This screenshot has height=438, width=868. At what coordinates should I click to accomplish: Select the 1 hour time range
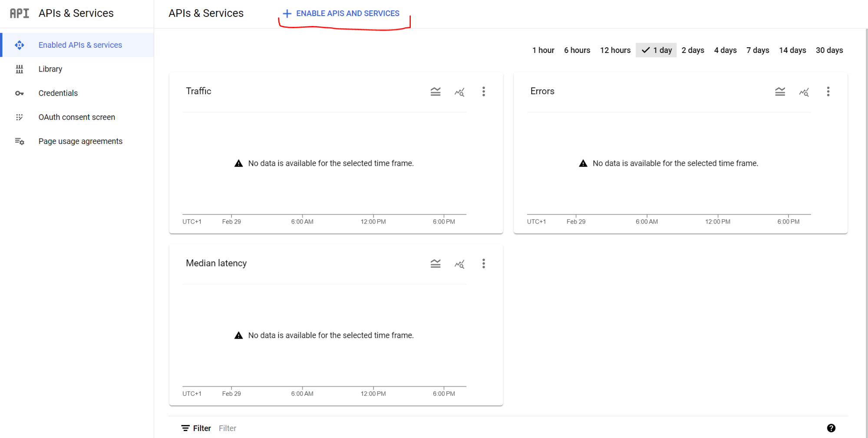(x=543, y=50)
